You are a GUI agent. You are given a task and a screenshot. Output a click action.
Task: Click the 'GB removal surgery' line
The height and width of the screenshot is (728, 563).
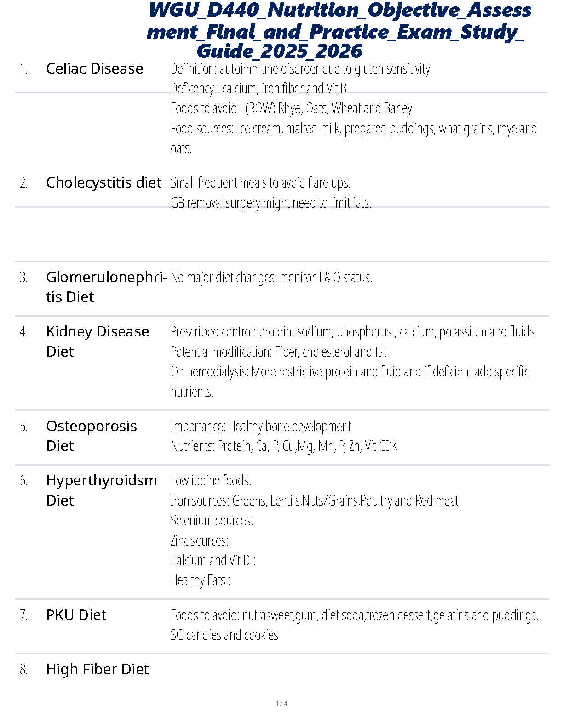coord(270,203)
